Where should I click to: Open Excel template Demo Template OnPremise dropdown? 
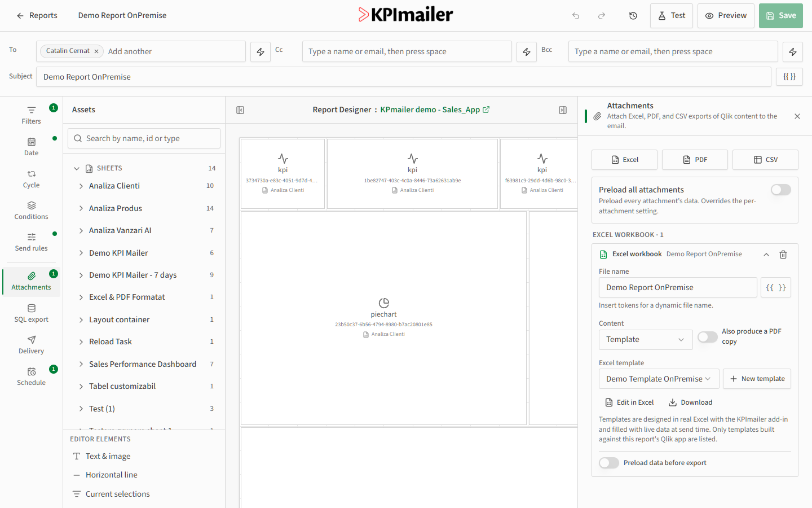pyautogui.click(x=659, y=379)
